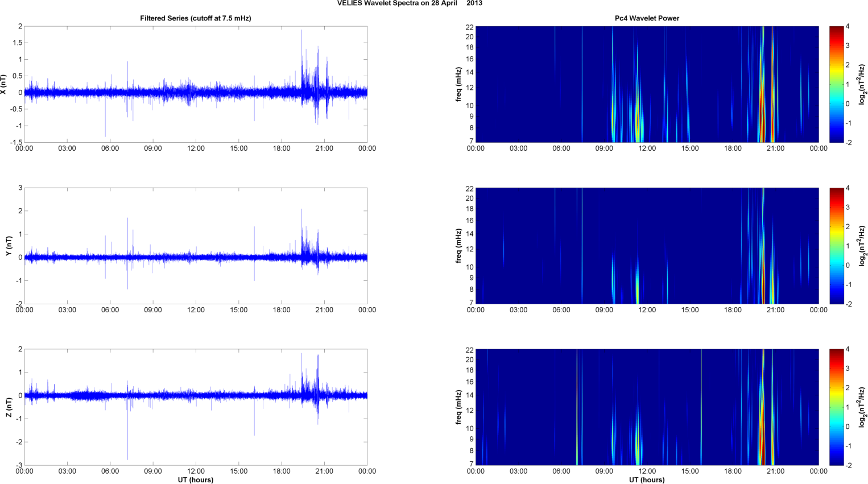Select freq (mHz) label of bottom spectrogram
The image size is (868, 484).
(x=458, y=407)
